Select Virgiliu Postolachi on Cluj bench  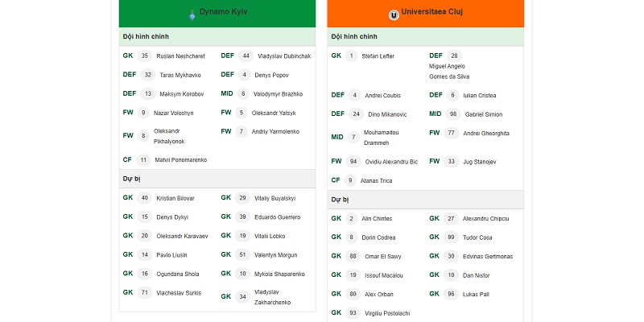pyautogui.click(x=387, y=313)
